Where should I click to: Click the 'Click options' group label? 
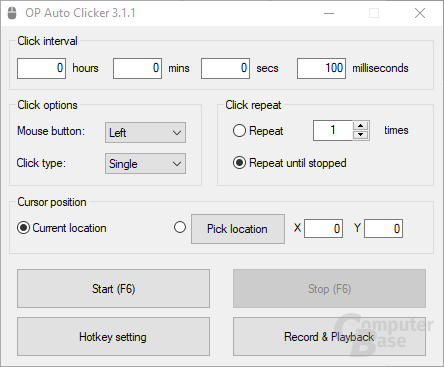tap(47, 105)
